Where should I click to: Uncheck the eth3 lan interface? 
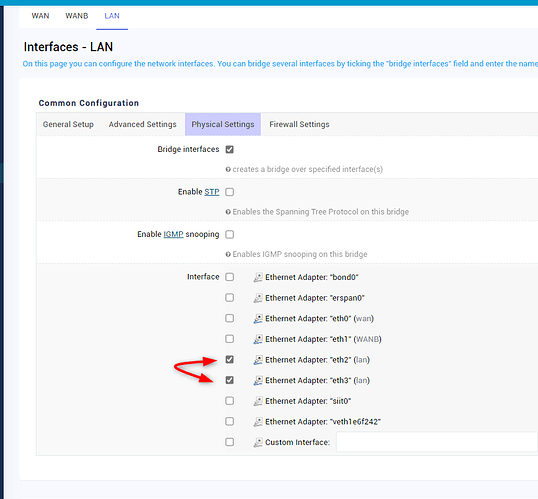click(230, 380)
